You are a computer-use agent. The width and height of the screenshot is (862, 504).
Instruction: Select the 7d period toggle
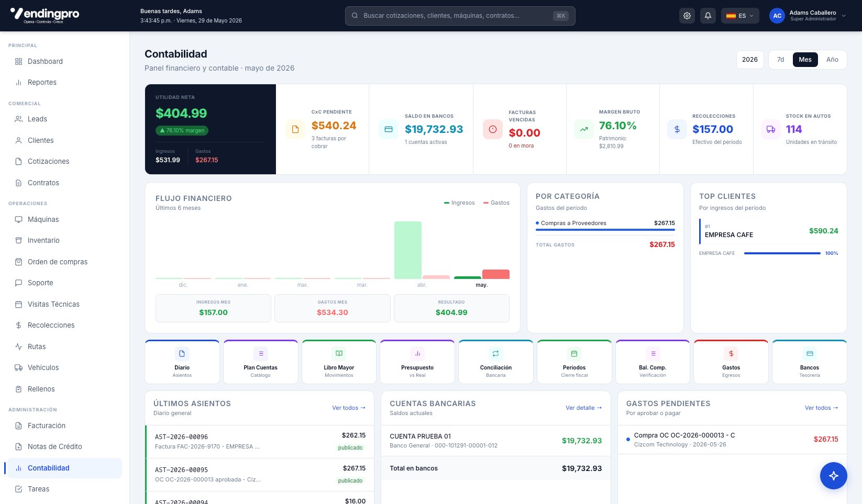click(x=780, y=60)
